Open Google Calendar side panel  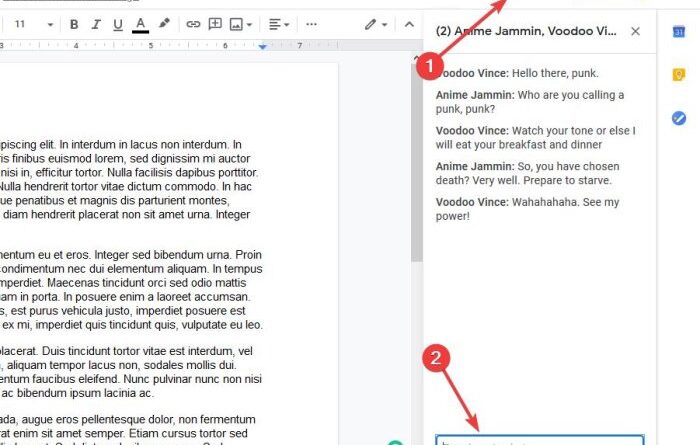point(679,32)
